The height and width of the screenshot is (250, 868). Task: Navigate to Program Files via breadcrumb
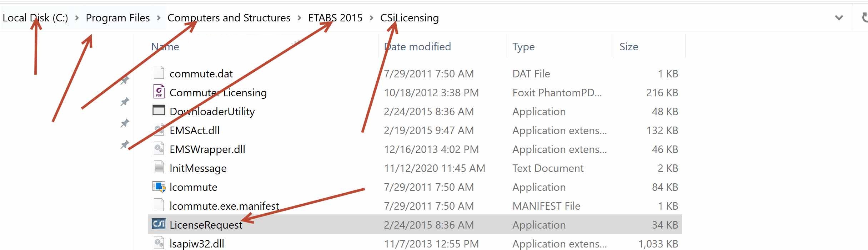pyautogui.click(x=118, y=17)
